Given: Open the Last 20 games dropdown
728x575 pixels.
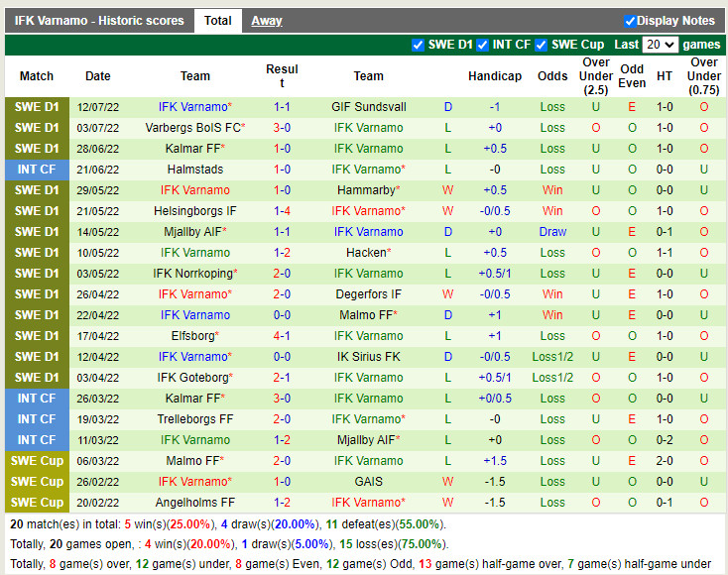Looking at the screenshot, I should 660,45.
